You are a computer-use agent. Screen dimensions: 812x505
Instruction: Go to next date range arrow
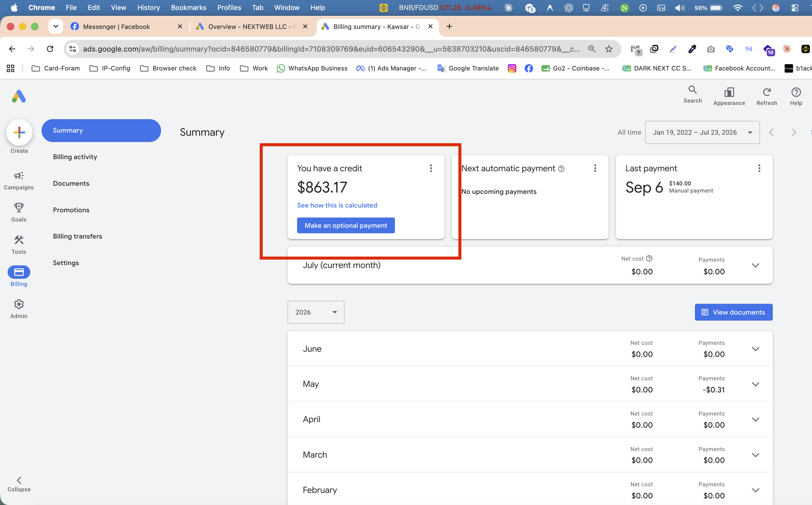794,133
